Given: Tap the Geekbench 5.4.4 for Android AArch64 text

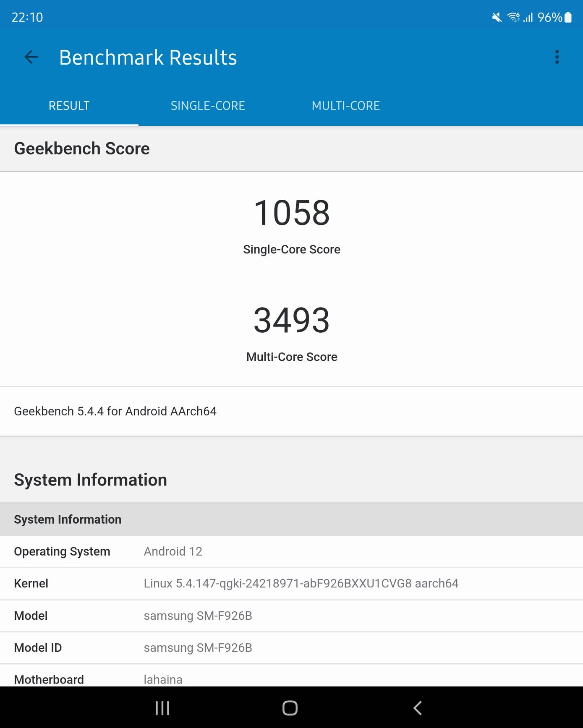Looking at the screenshot, I should [x=115, y=411].
